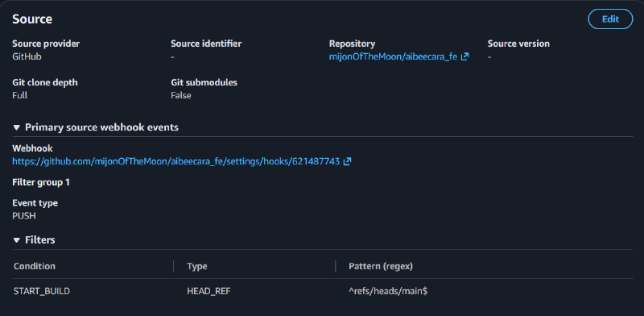This screenshot has height=316, width=644.
Task: Open the mijonOfTheMoon/aibeecara_fe repository link
Action: point(393,56)
